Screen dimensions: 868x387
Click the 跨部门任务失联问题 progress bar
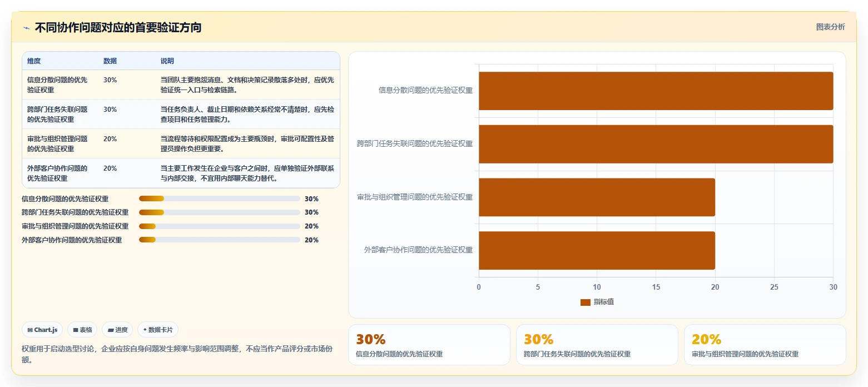point(220,212)
